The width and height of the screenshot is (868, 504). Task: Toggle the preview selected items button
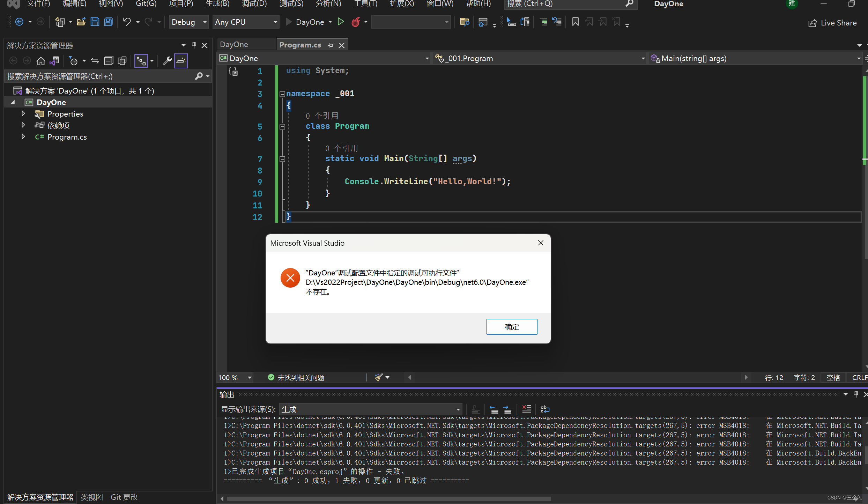[181, 61]
